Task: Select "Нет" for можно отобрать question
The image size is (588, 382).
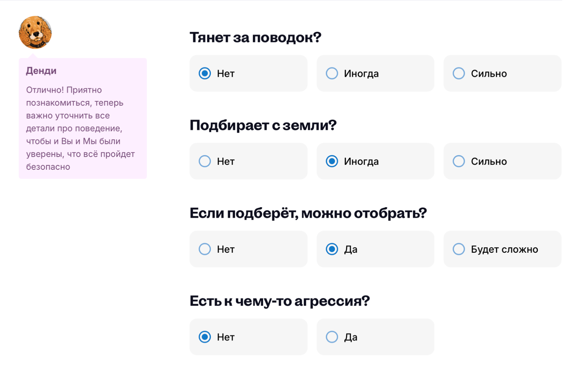Action: [x=248, y=249]
